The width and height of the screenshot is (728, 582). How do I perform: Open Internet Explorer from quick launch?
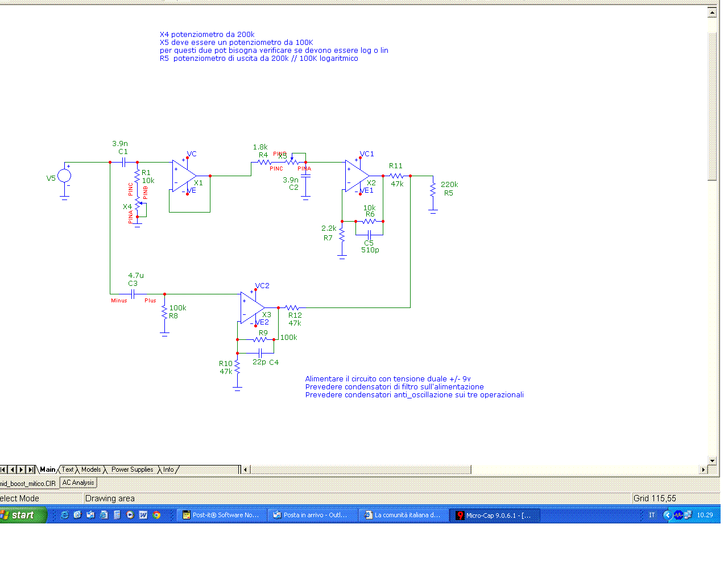[x=64, y=515]
